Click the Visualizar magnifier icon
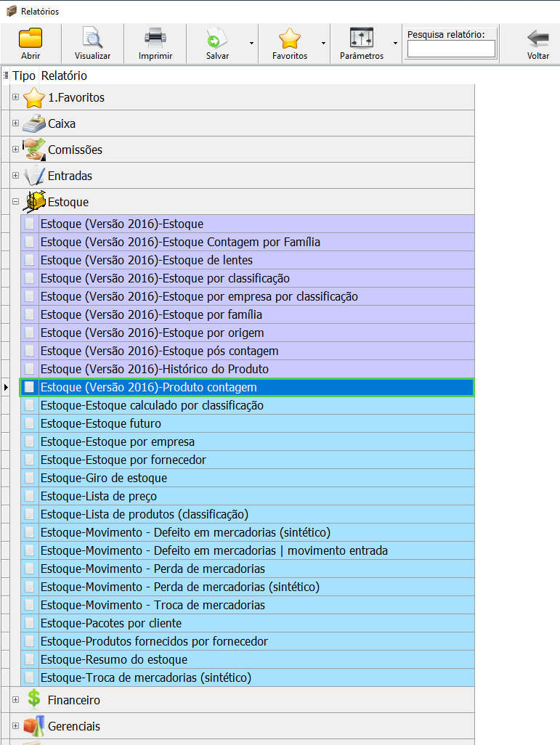The height and width of the screenshot is (745, 560). click(92, 38)
